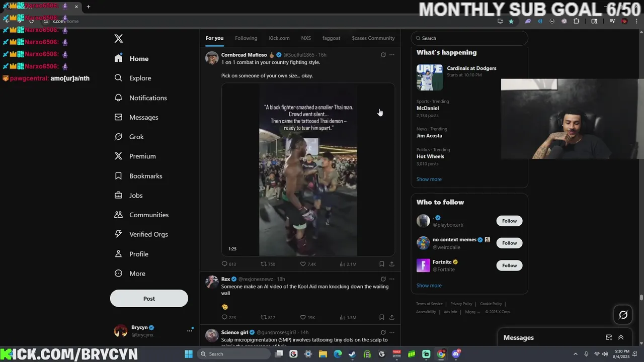Switch to the NXS tab
Viewport: 644px width, 362px height.
[x=306, y=38]
